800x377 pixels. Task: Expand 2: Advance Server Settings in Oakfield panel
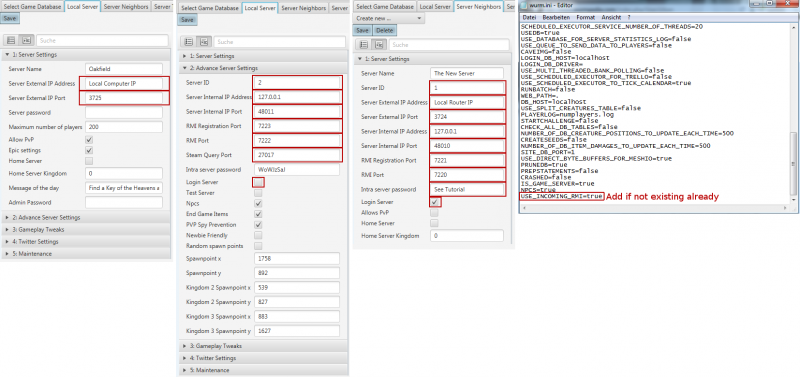(x=86, y=217)
